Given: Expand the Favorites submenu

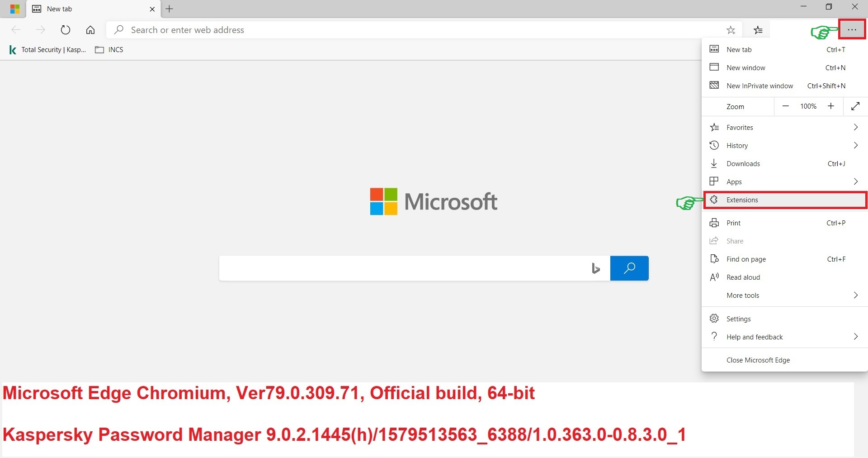Looking at the screenshot, I should pyautogui.click(x=784, y=127).
